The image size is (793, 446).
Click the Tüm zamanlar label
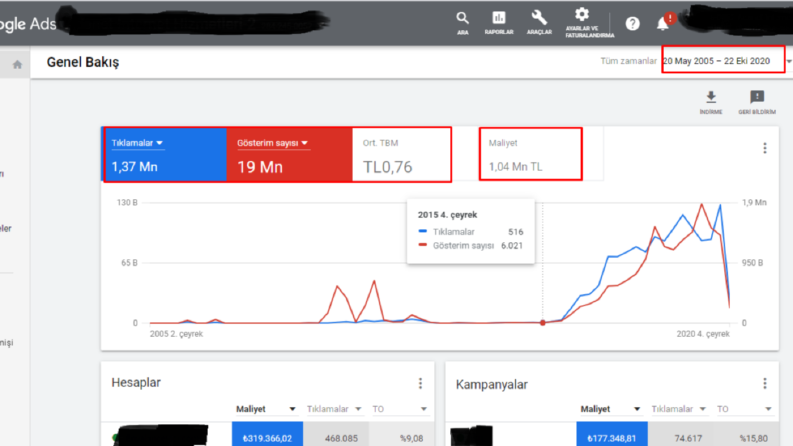point(628,61)
